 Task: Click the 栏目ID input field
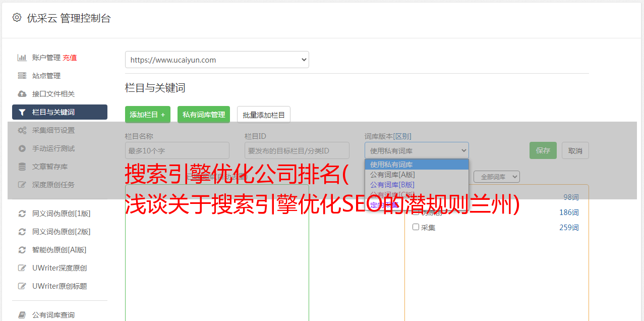(x=297, y=150)
